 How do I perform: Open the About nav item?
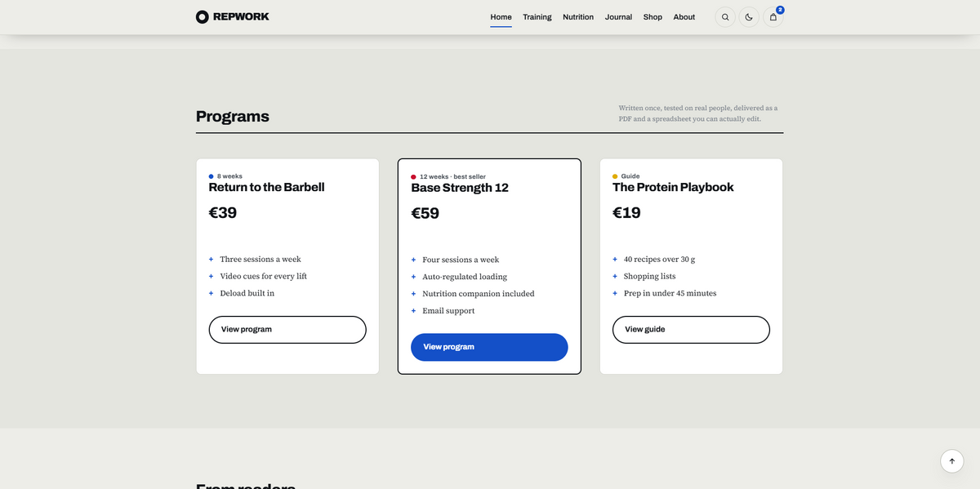684,17
